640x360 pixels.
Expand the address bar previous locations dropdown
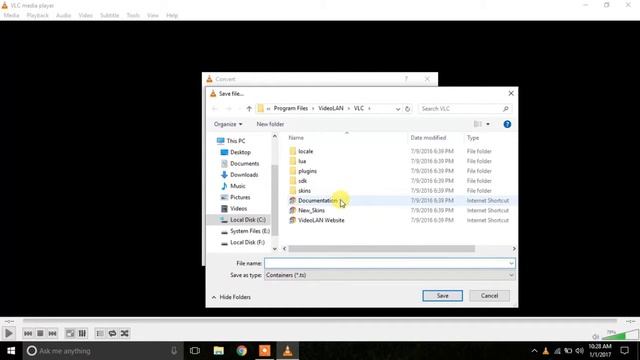[398, 109]
